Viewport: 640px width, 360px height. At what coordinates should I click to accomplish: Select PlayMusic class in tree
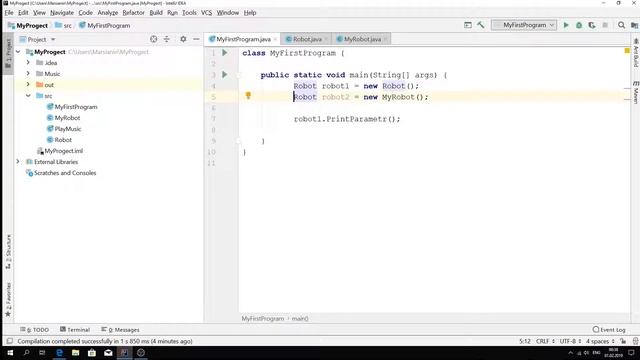[x=64, y=129]
